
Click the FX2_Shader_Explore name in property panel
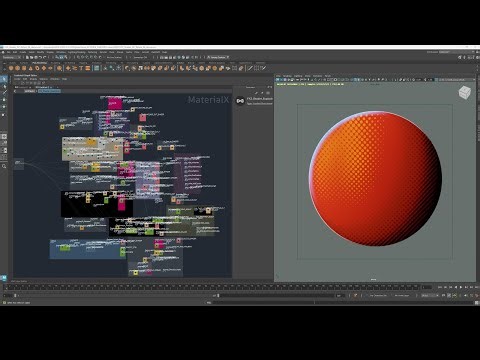[x=260, y=99]
